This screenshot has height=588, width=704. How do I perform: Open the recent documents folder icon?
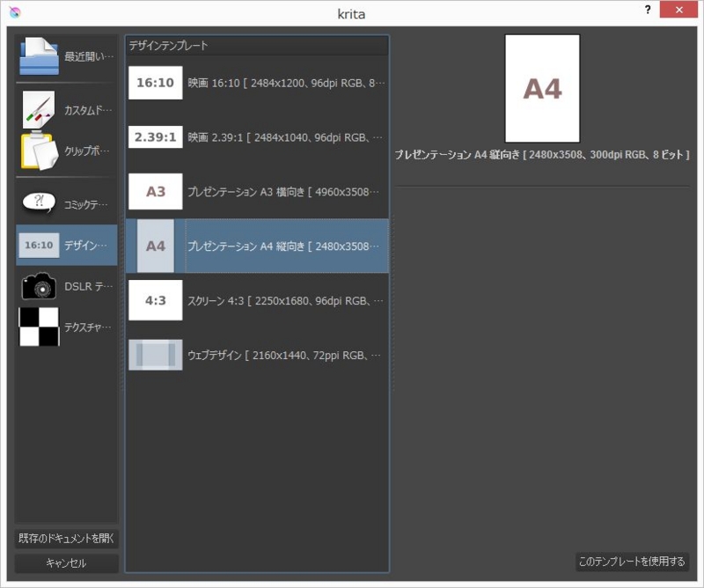pyautogui.click(x=39, y=56)
